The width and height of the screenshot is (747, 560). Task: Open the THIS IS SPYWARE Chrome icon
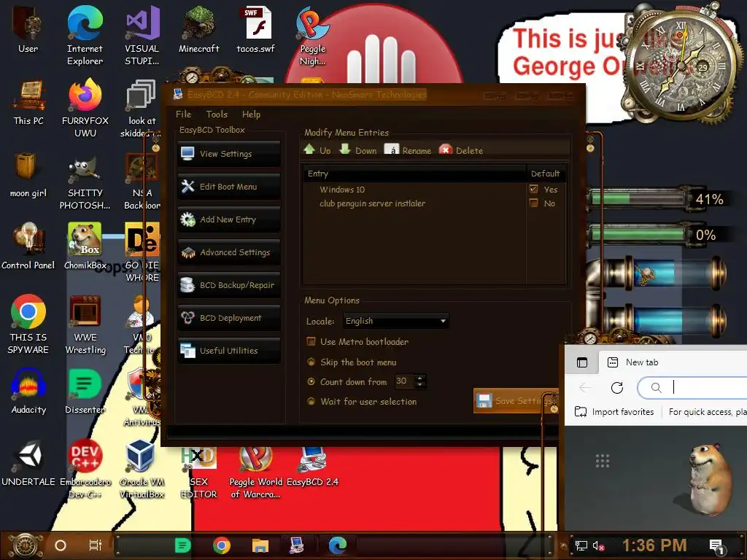[x=28, y=324]
